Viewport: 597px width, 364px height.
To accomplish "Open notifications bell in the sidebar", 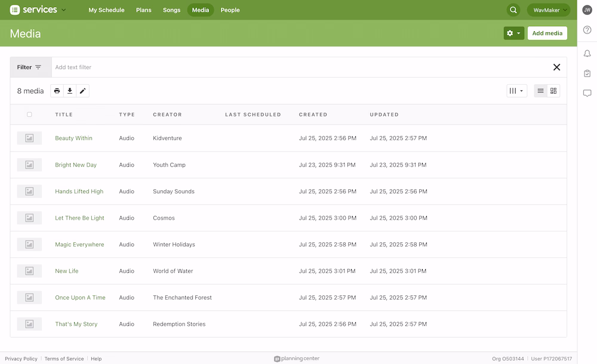I will [x=587, y=54].
